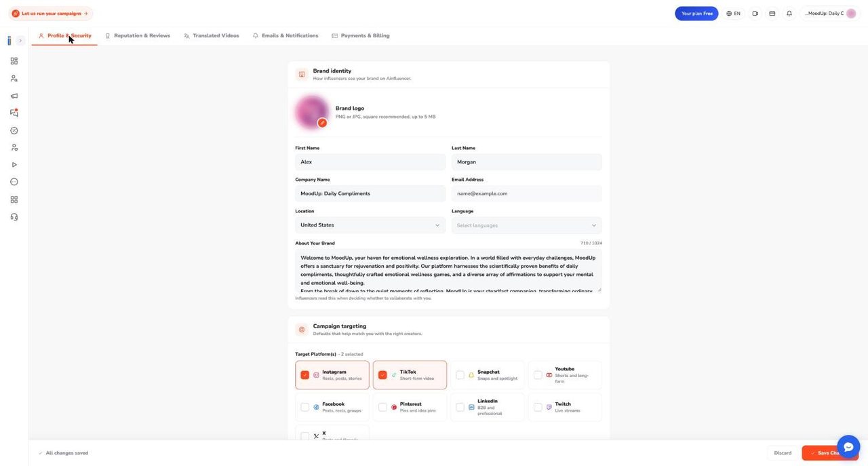Click the Your plan Free button
This screenshot has height=466, width=868.
(696, 14)
